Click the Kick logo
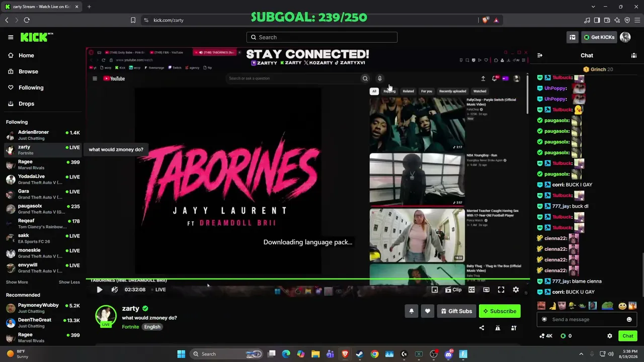The width and height of the screenshot is (644, 362). click(x=36, y=37)
